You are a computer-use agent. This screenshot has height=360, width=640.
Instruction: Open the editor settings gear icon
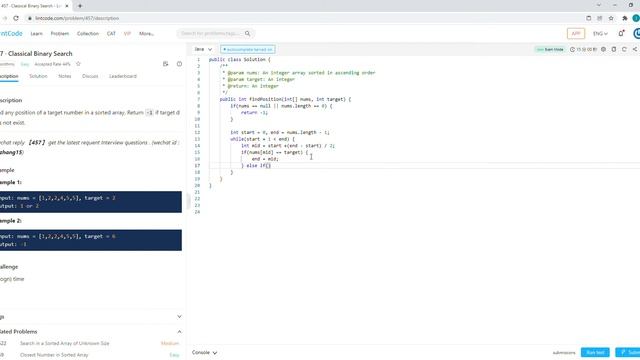point(603,49)
